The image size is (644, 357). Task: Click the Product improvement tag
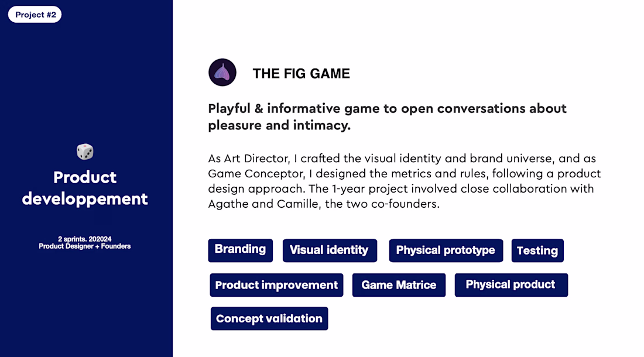(x=276, y=285)
